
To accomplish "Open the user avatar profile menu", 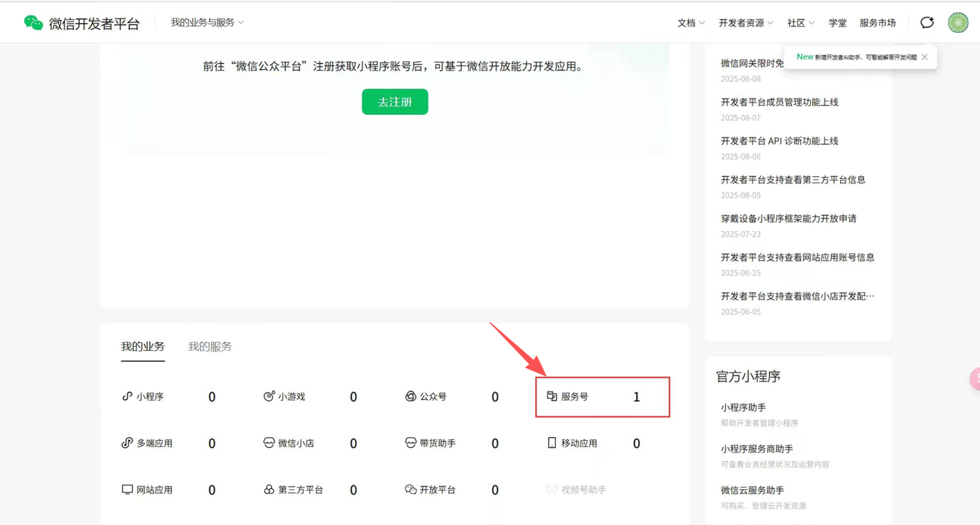I will click(x=958, y=23).
